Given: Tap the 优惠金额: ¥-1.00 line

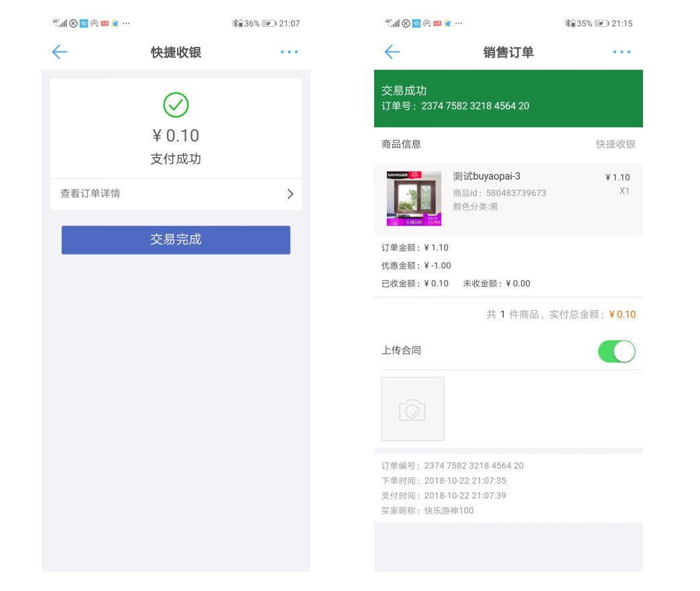Looking at the screenshot, I should (416, 266).
